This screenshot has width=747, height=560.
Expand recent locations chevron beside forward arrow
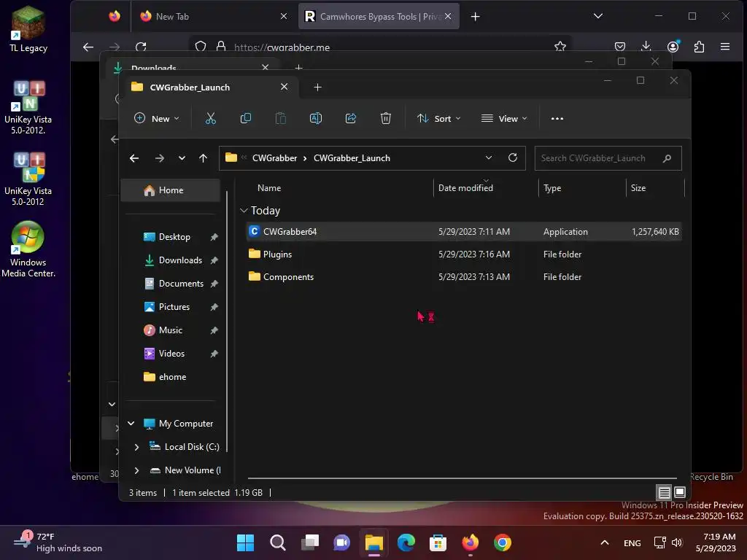[x=182, y=158]
